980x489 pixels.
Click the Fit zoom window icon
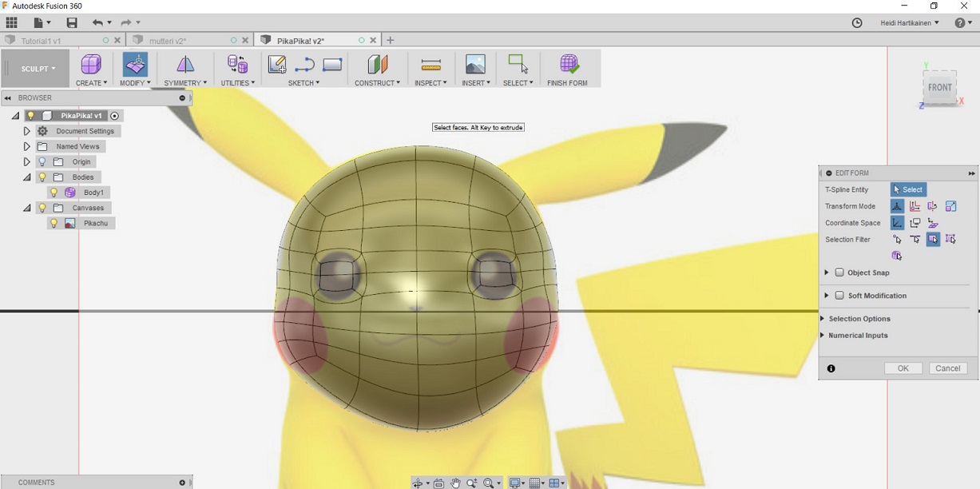tap(487, 483)
